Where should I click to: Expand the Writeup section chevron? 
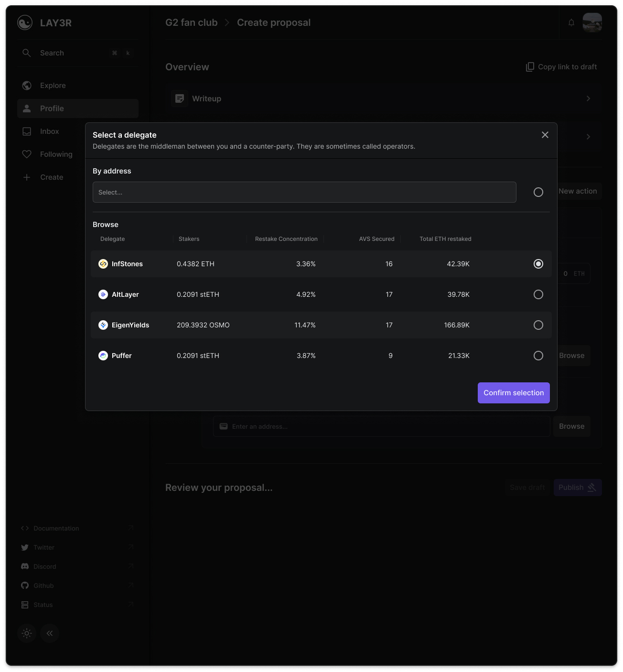pos(588,98)
